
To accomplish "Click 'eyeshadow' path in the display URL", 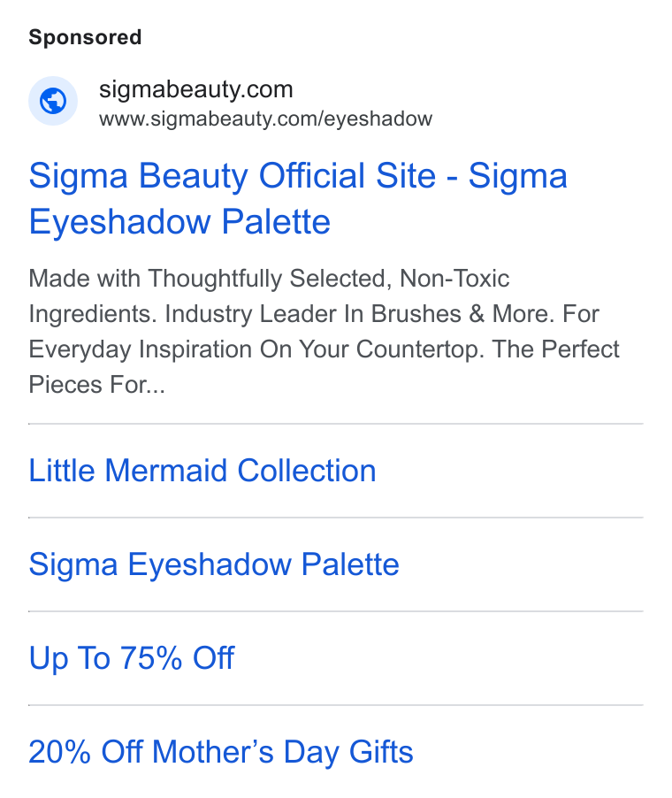I will (378, 119).
